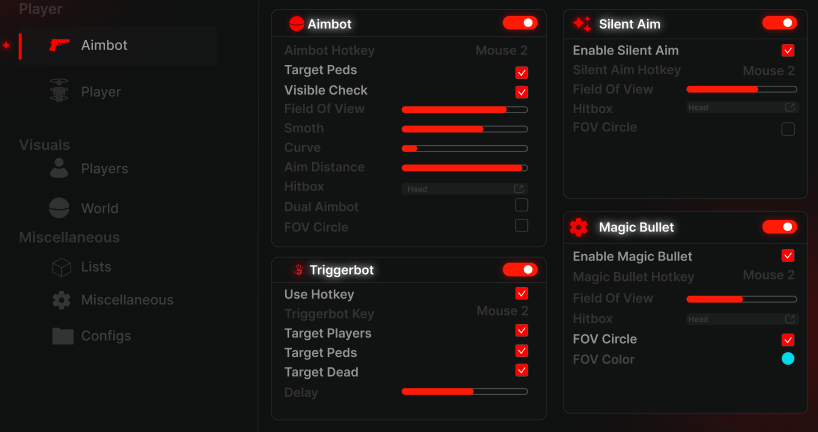Viewport: 818px width, 432px height.
Task: Disable the Triggerbot panel toggle
Action: (x=520, y=269)
